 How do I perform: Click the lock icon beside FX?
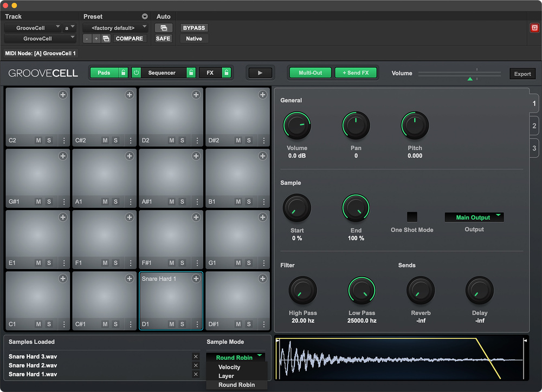coord(226,73)
